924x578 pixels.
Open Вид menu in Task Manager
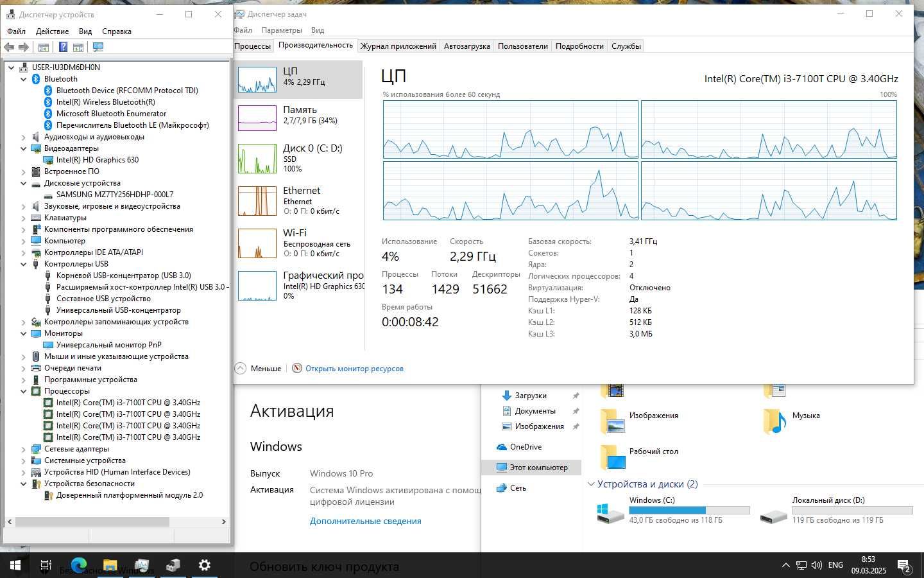click(x=318, y=30)
